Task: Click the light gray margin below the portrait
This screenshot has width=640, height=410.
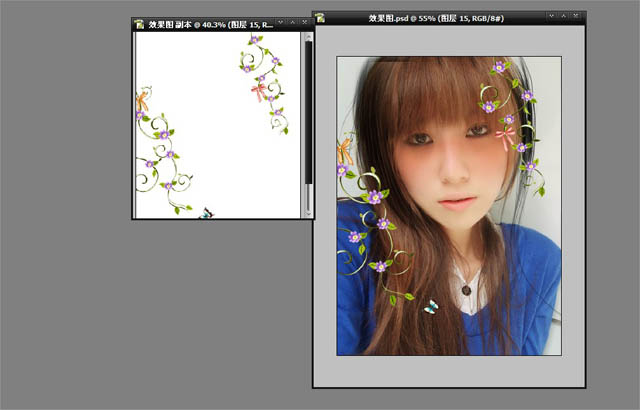Action: point(448,370)
